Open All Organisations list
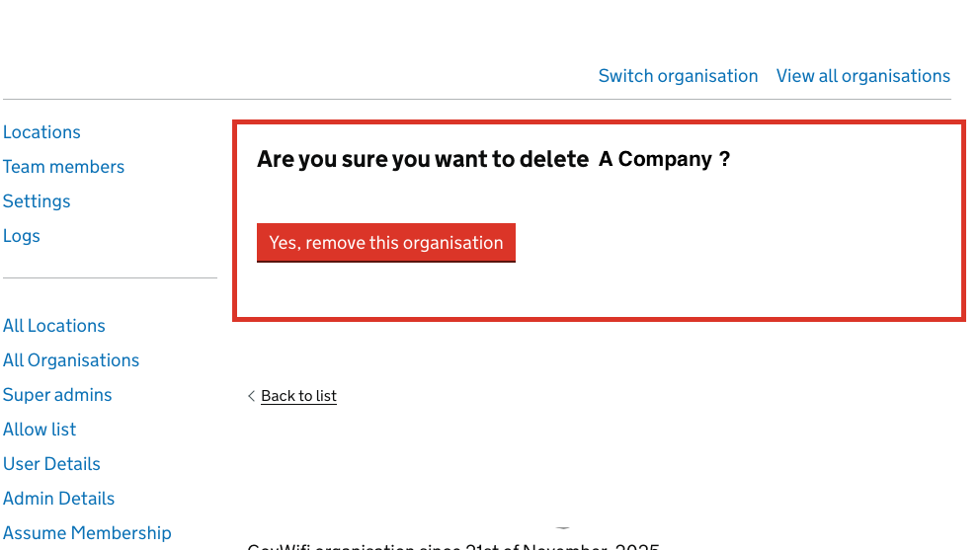Viewport: 980px width, 550px height. (71, 360)
